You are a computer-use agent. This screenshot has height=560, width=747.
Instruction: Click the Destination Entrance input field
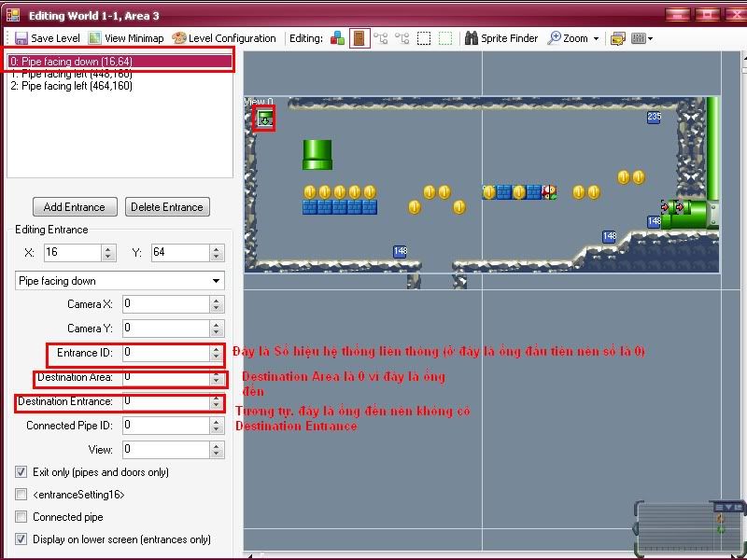point(166,401)
